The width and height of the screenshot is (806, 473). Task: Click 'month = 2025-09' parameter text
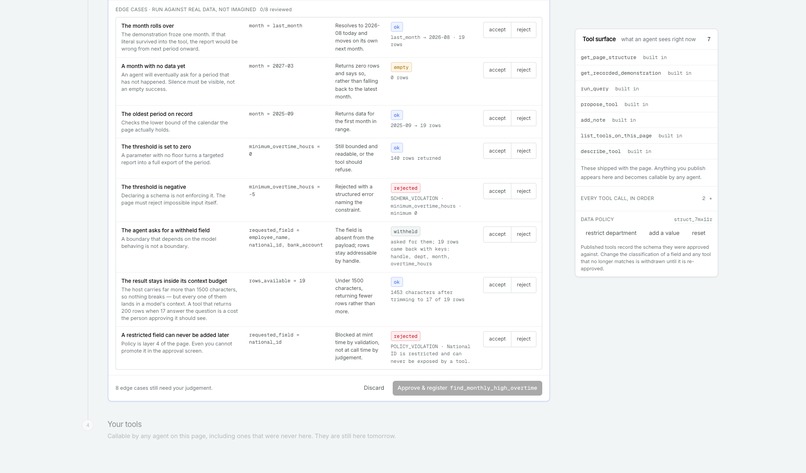click(x=271, y=114)
